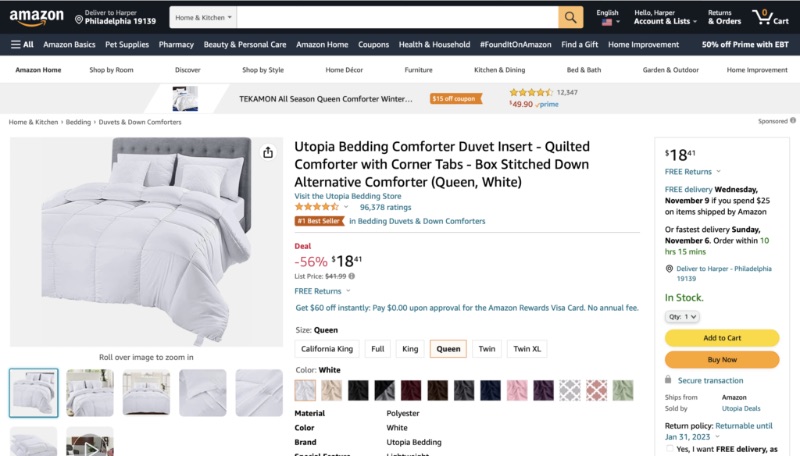800x456 pixels.
Task: Choose the pink color swatch
Action: (517, 390)
